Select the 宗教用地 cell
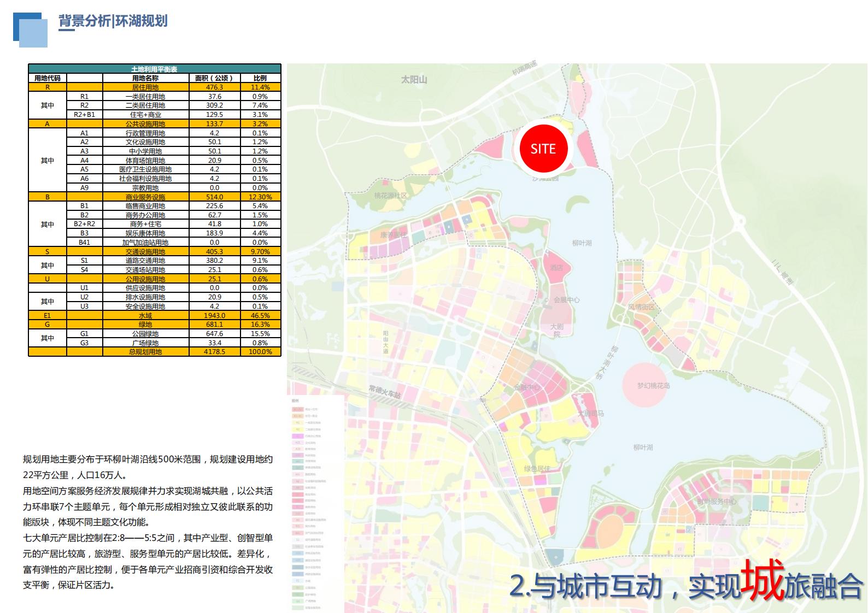 [x=145, y=188]
